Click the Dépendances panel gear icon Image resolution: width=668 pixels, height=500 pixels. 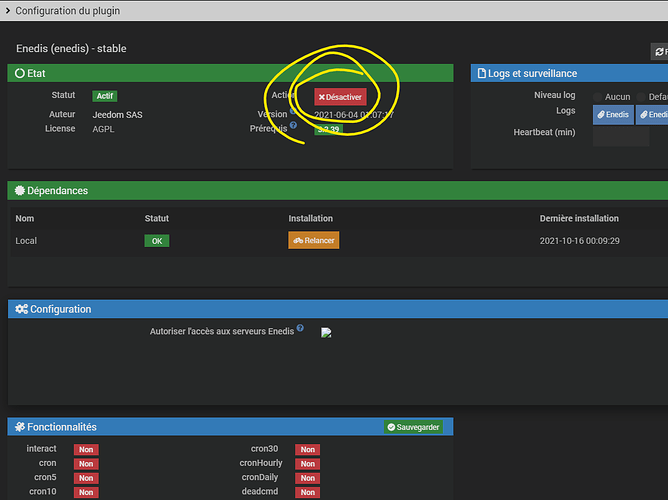(20, 190)
